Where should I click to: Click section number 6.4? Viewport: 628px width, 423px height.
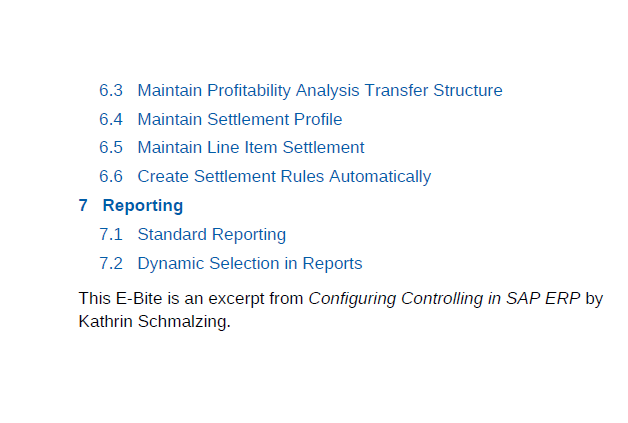coord(111,119)
